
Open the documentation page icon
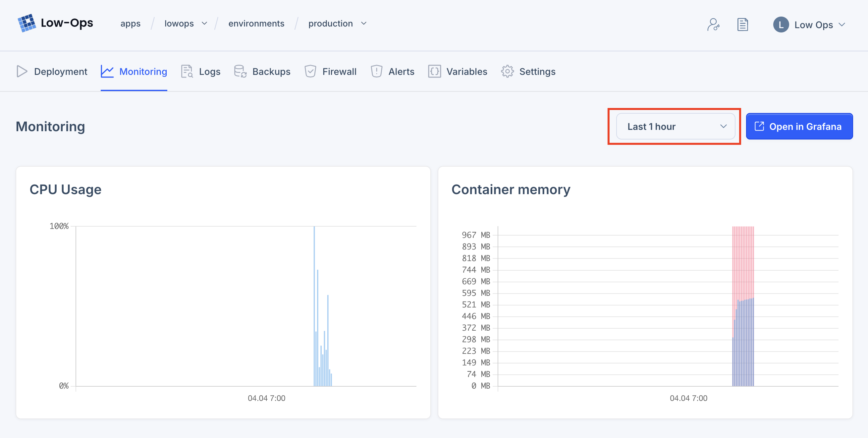click(743, 25)
